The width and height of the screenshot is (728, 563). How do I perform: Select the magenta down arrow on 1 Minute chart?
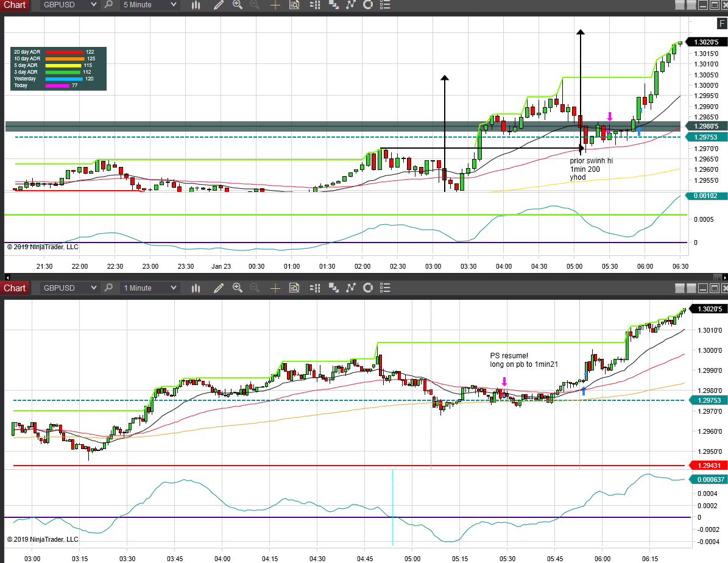[x=504, y=381]
